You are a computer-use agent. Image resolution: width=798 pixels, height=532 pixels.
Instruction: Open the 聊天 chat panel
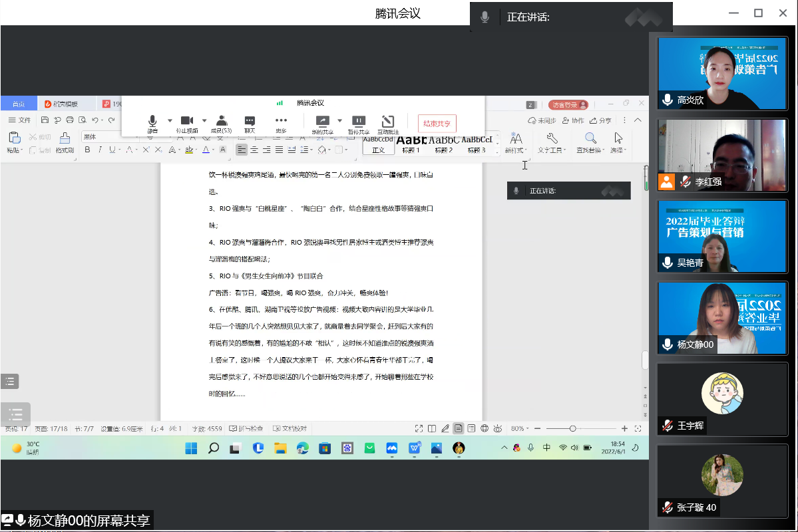(250, 120)
